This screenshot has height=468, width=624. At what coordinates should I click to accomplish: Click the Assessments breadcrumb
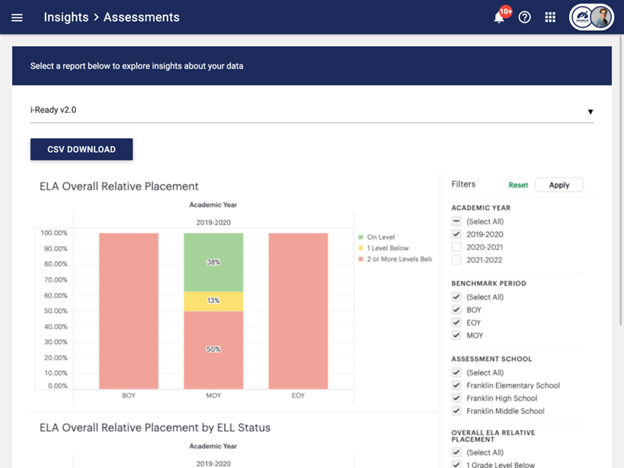click(x=141, y=18)
